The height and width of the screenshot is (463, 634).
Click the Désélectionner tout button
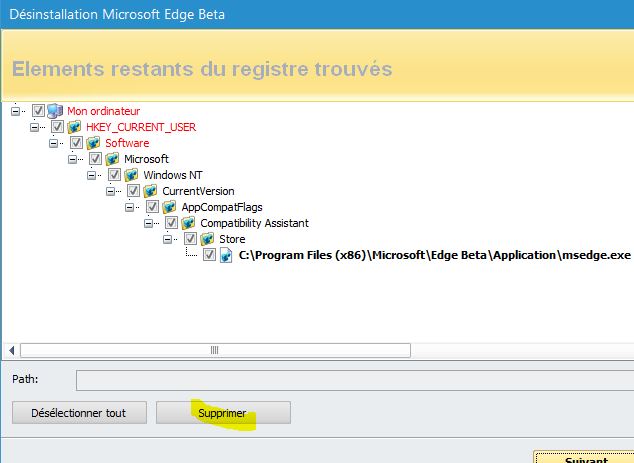pyautogui.click(x=79, y=413)
